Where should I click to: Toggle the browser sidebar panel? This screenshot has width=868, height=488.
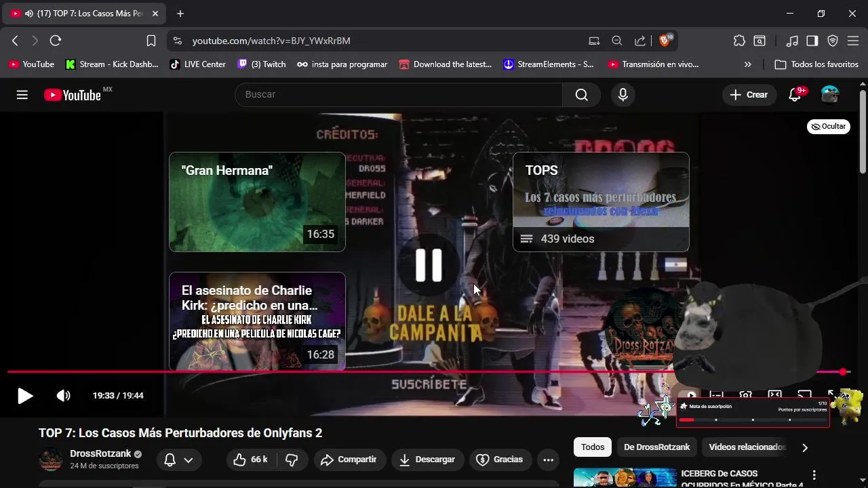812,41
